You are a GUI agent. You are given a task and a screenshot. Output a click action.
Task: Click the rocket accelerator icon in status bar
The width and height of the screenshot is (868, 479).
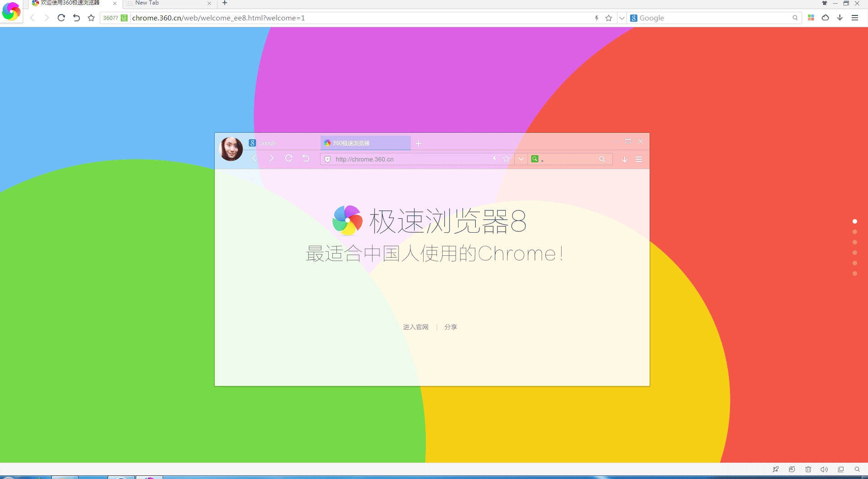point(775,469)
